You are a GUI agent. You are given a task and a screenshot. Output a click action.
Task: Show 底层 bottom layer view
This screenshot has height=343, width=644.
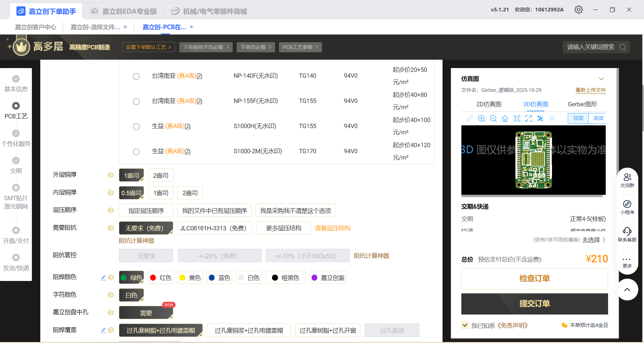click(x=598, y=118)
